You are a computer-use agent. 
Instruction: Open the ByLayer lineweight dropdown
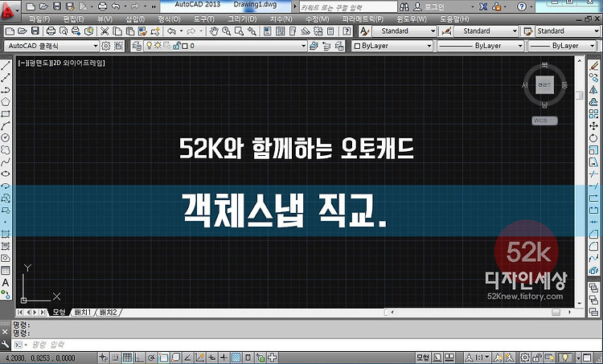tap(563, 46)
